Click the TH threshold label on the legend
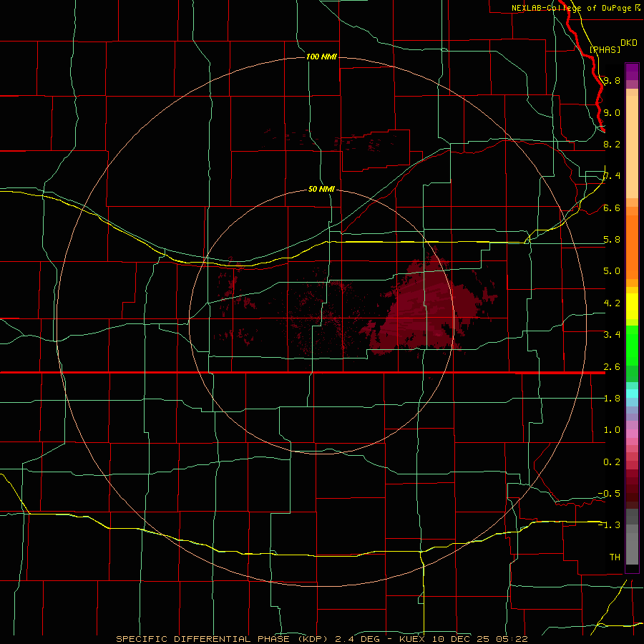The image size is (644, 644). pyautogui.click(x=615, y=557)
